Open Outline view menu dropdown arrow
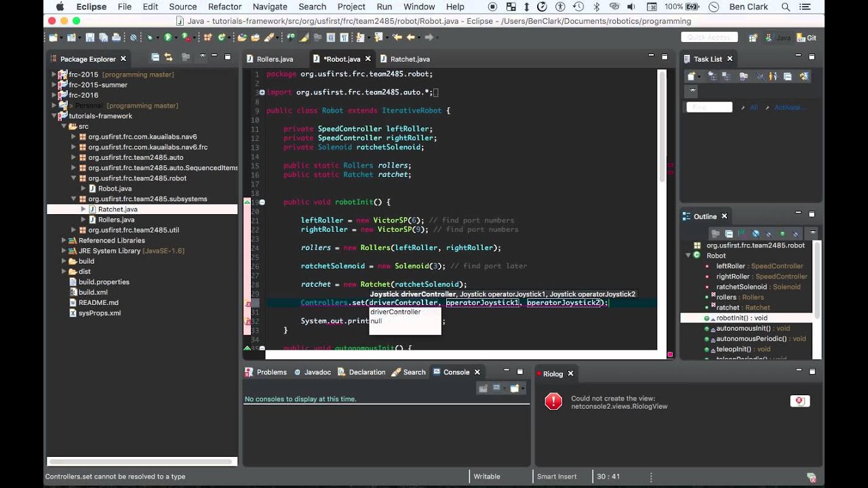 [812, 233]
